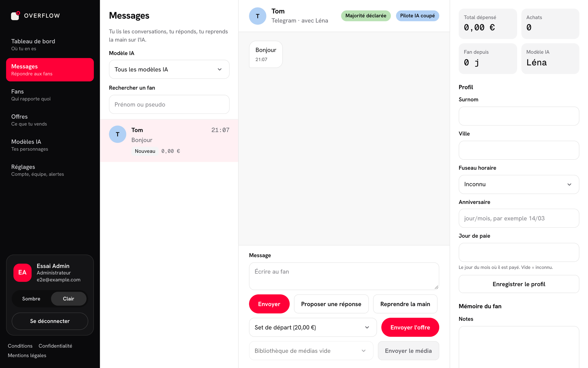Click the Ville input field

click(x=519, y=150)
